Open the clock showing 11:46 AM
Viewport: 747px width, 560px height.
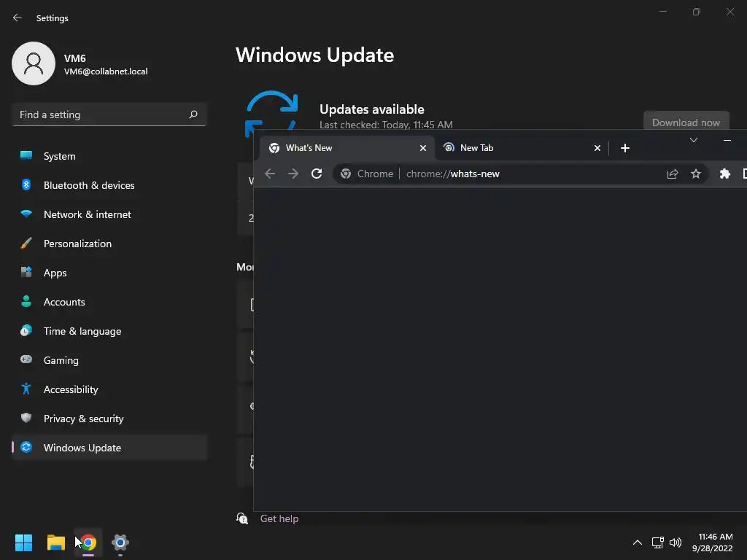pos(712,542)
